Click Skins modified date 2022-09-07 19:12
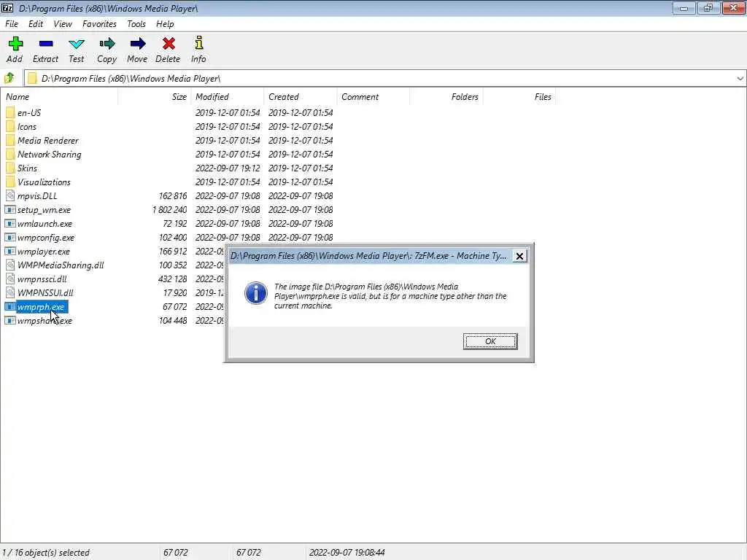747x560 pixels. tap(228, 168)
